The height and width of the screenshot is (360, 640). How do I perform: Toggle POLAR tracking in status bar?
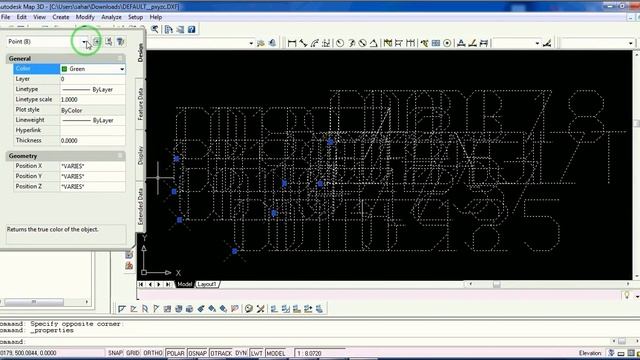coord(176,353)
